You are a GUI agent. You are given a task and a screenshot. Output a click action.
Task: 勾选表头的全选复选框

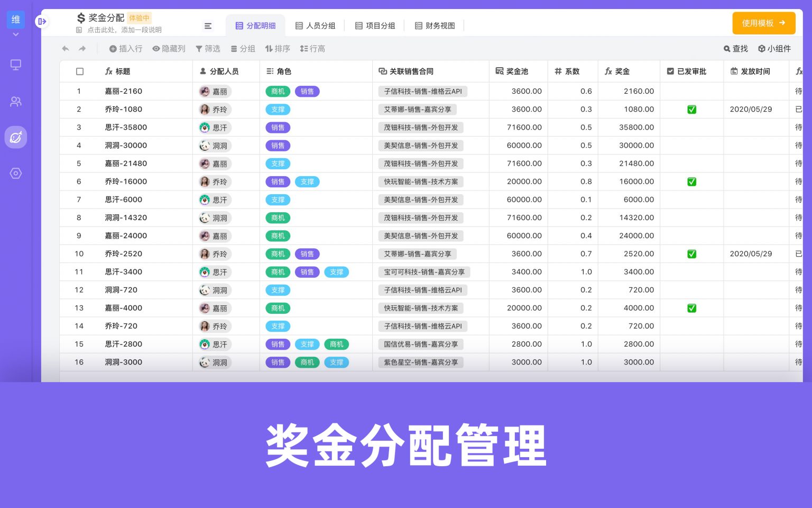[x=80, y=71]
